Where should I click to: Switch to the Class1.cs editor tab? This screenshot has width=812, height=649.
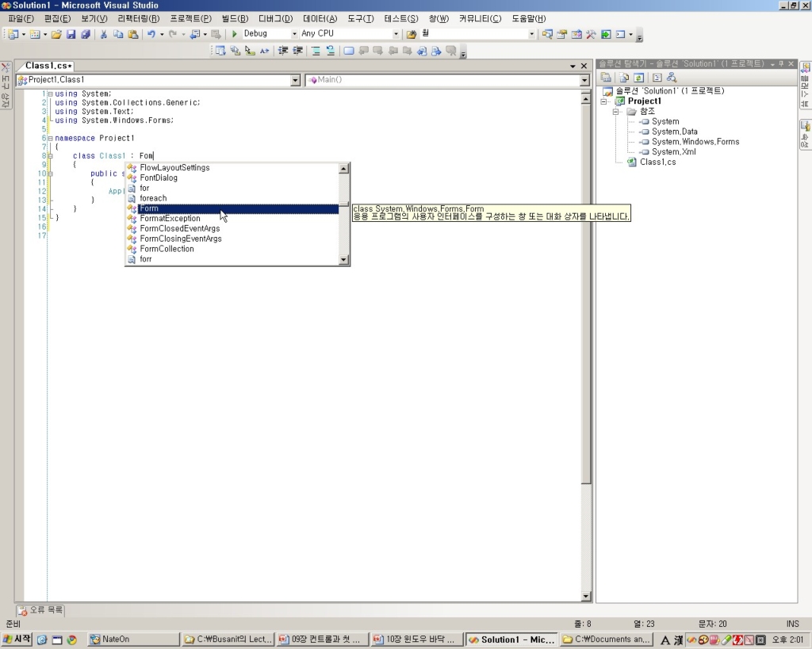[x=48, y=66]
